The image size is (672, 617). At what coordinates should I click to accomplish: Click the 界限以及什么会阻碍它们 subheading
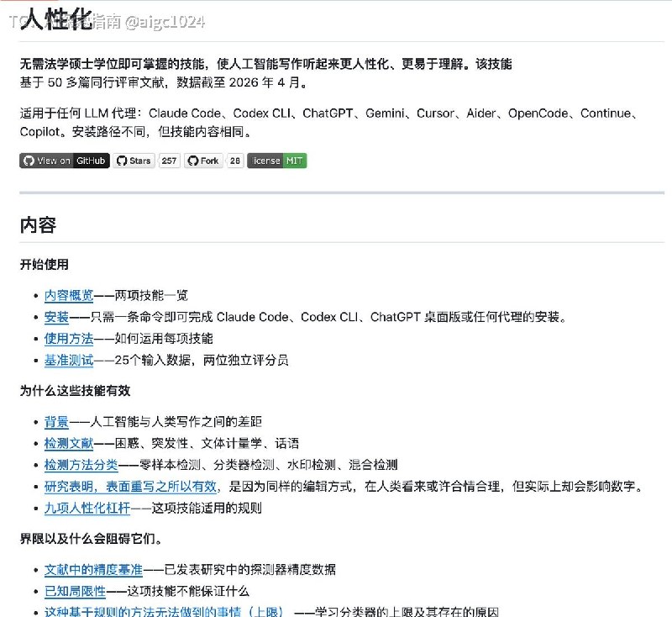91,539
